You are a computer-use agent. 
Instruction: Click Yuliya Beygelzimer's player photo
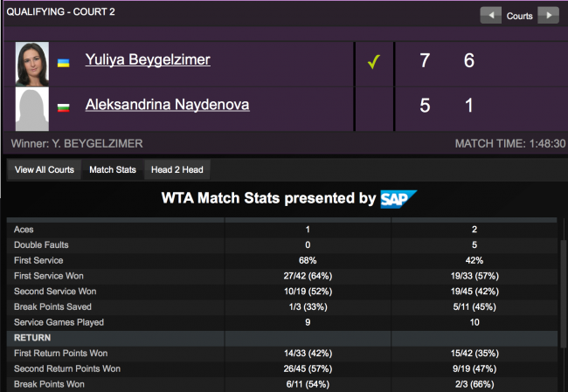coord(33,64)
